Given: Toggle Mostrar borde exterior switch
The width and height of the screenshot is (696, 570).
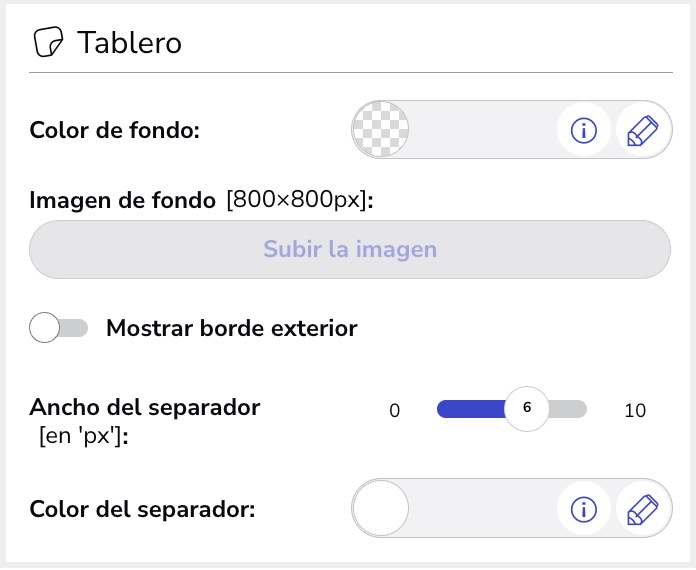Looking at the screenshot, I should 59,328.
